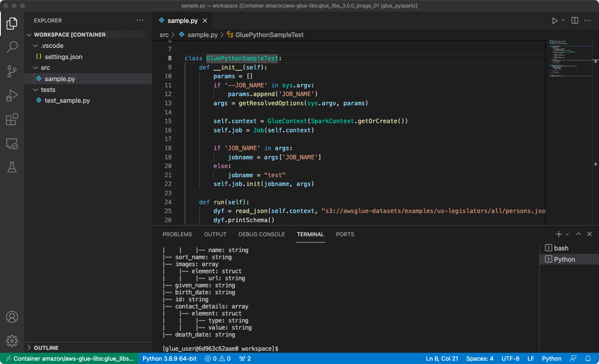
Task: Open the new terminal launch profile dropdown
Action: click(567, 234)
